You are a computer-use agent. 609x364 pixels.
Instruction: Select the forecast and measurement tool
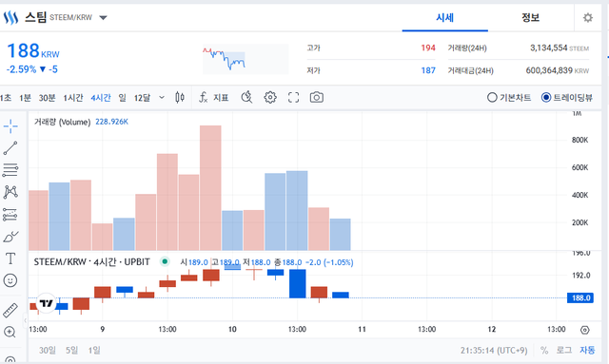[10, 214]
